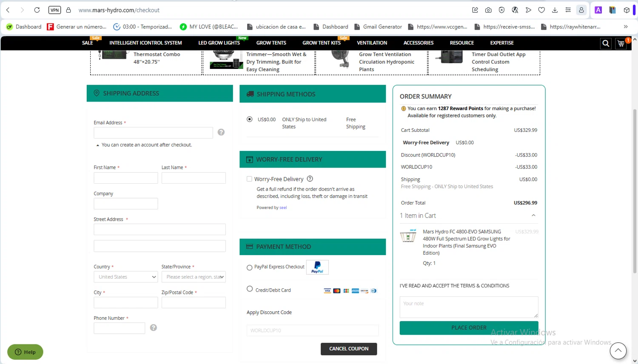The height and width of the screenshot is (364, 638).
Task: Take a snapshot with camera icon
Action: click(488, 10)
